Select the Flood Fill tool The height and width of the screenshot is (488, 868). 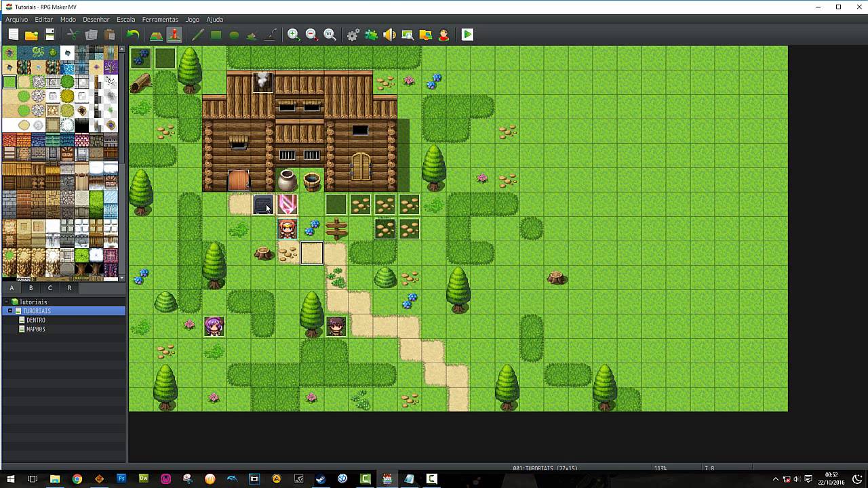(252, 35)
